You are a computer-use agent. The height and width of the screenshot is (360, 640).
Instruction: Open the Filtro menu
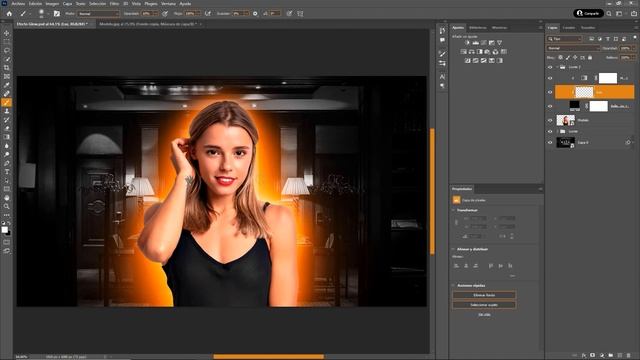click(x=114, y=4)
